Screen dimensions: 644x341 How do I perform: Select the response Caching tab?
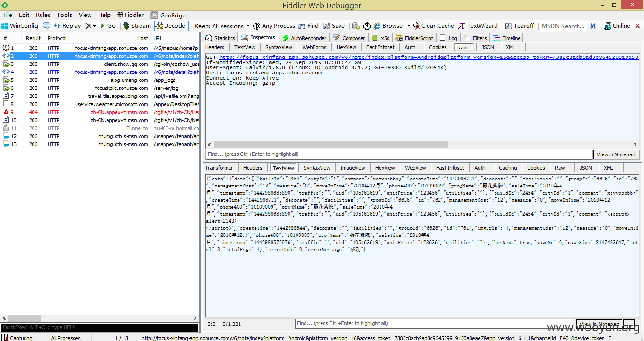pos(508,168)
